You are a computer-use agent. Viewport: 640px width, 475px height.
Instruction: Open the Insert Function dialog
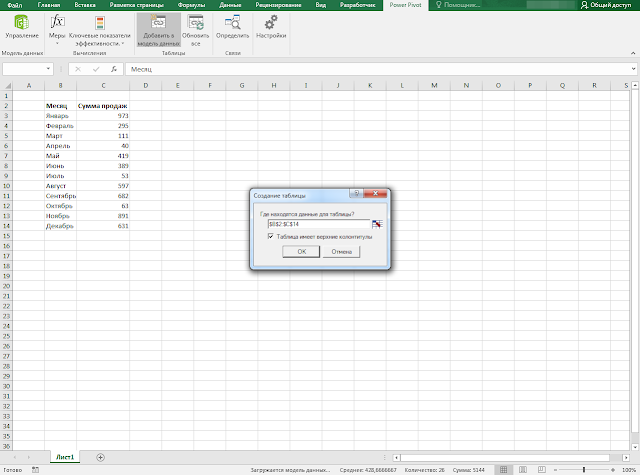(x=114, y=69)
